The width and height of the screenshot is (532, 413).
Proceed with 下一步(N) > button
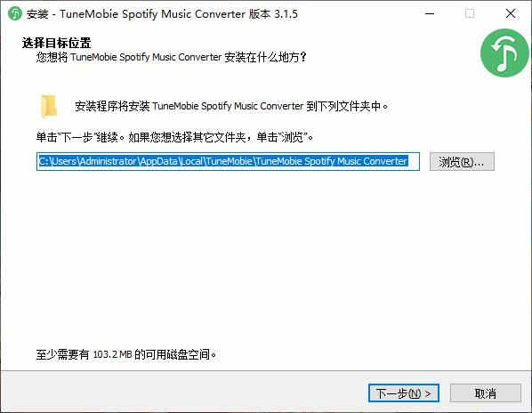tap(404, 393)
